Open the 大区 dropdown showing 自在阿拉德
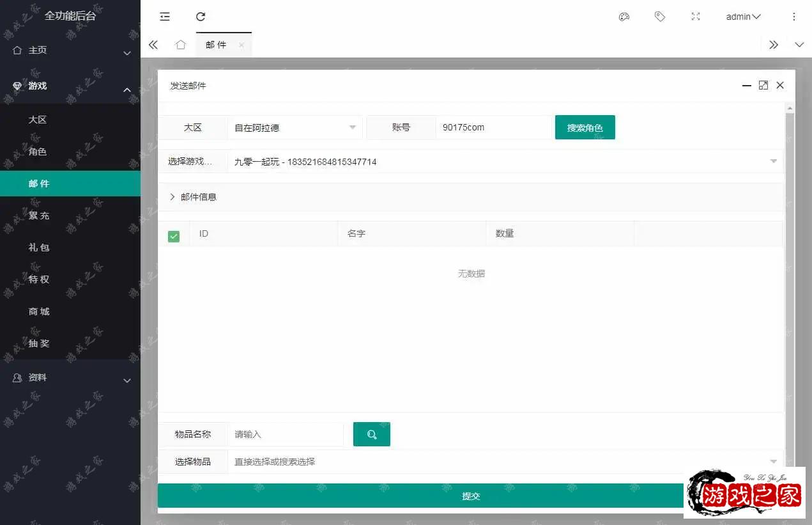This screenshot has width=812, height=525. (x=295, y=127)
